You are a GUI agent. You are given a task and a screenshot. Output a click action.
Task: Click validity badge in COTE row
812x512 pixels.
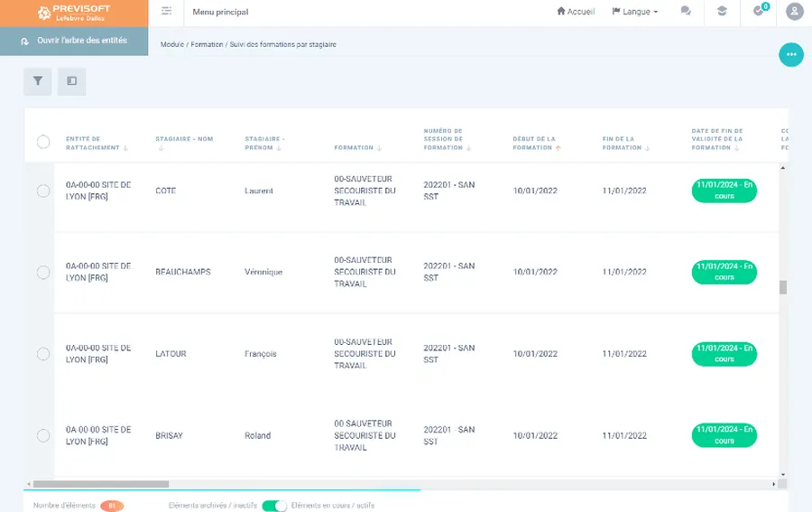tap(724, 191)
